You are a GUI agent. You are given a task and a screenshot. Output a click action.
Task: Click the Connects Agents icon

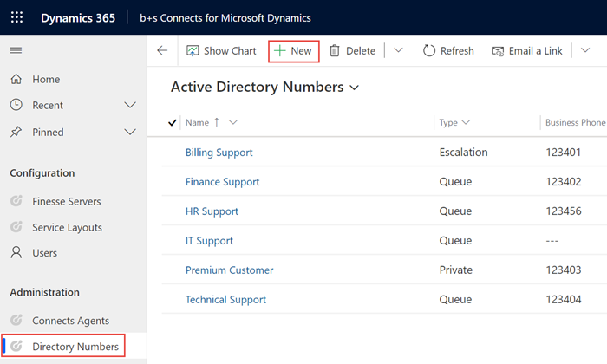pos(16,320)
